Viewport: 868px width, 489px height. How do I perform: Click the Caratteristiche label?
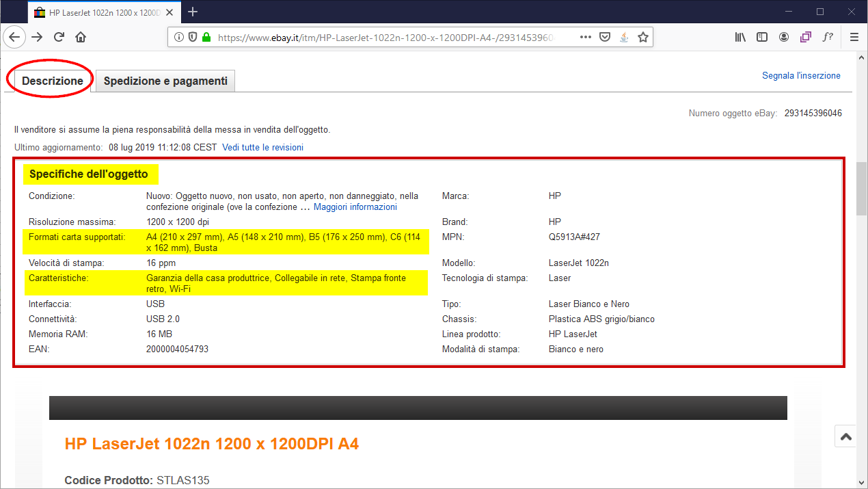(59, 278)
